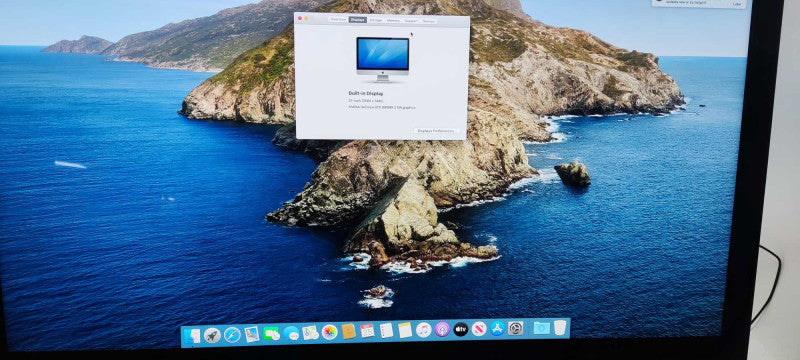Image resolution: width=800 pixels, height=360 pixels.
Task: Select the Displays tab
Action: tap(358, 20)
